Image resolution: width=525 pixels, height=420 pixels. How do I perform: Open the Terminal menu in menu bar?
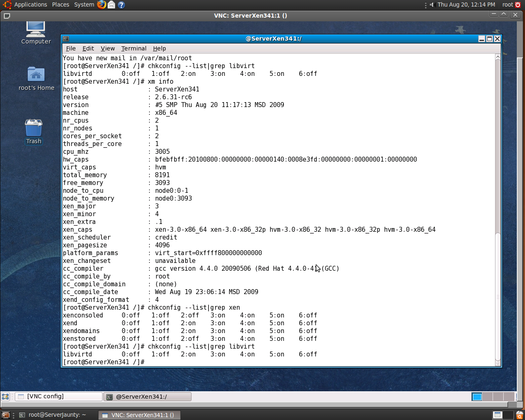click(134, 48)
